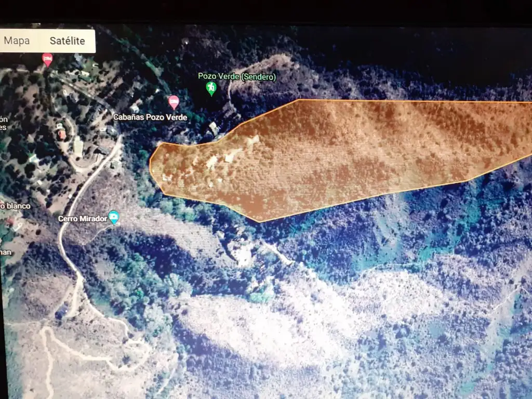Select the red lodging pin below Mapa button
Viewport: 532px width, 399px height.
47,59
